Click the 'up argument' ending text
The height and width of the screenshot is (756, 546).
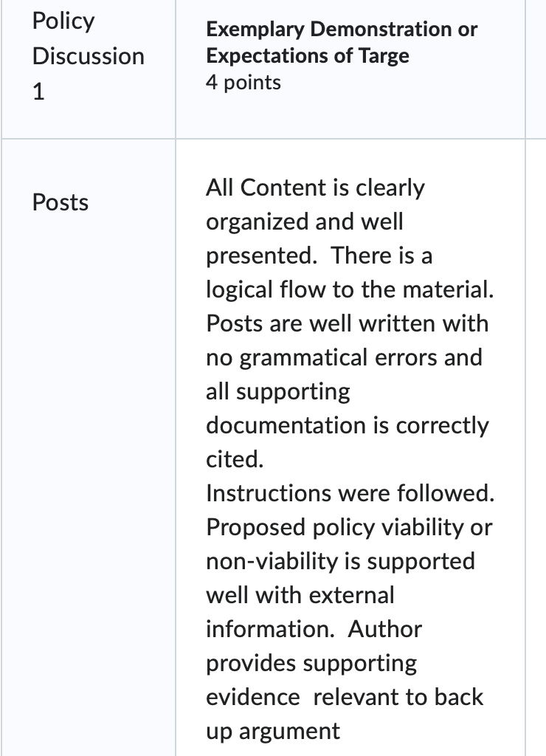point(273,732)
